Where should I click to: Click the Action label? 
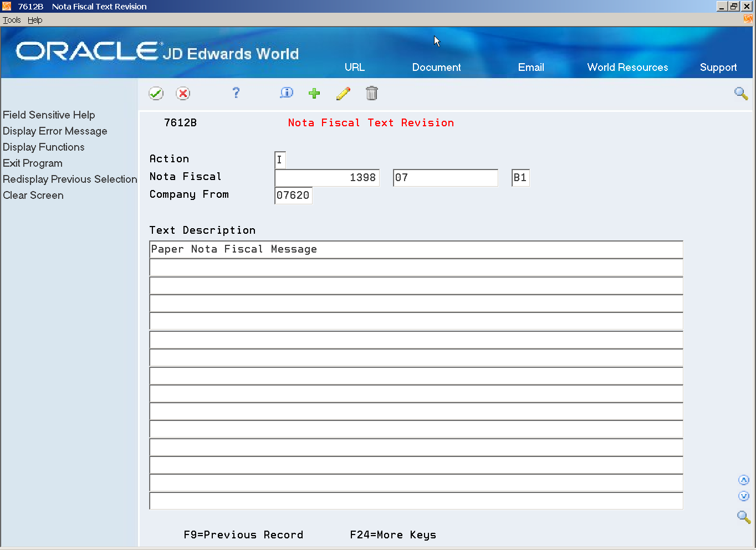coord(169,158)
